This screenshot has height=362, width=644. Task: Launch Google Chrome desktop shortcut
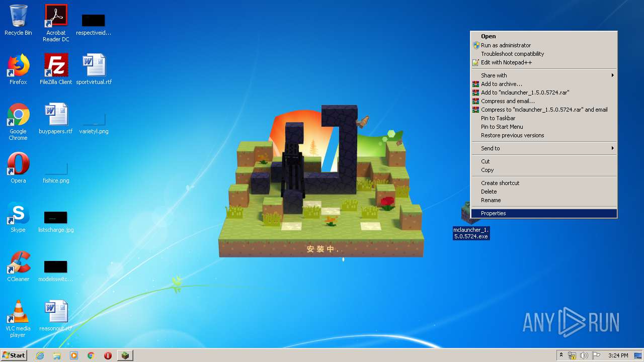(x=18, y=122)
